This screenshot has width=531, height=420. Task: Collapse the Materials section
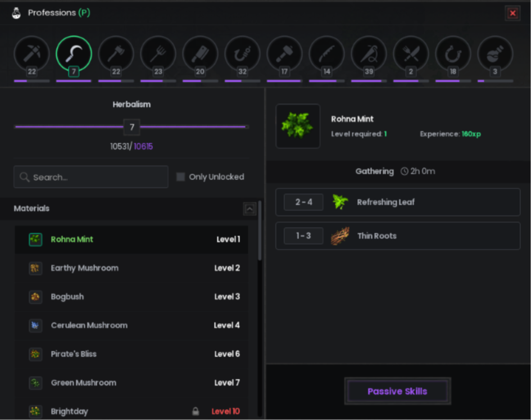tap(249, 209)
